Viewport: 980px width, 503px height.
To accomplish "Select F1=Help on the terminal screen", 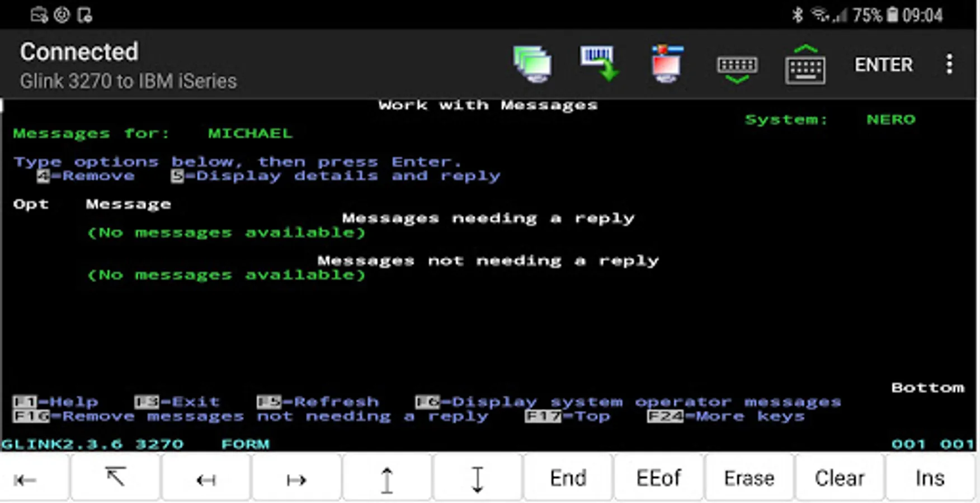I will click(x=55, y=402).
